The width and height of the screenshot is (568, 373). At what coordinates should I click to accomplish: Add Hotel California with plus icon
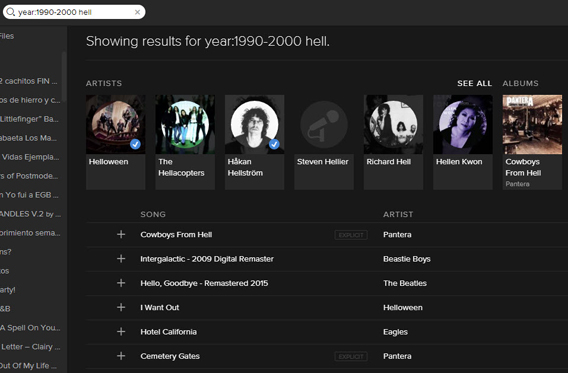coord(121,331)
